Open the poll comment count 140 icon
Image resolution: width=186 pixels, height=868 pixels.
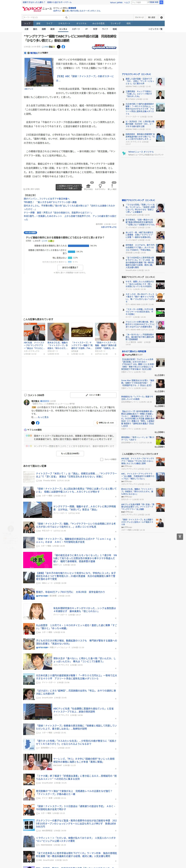click(x=45, y=241)
